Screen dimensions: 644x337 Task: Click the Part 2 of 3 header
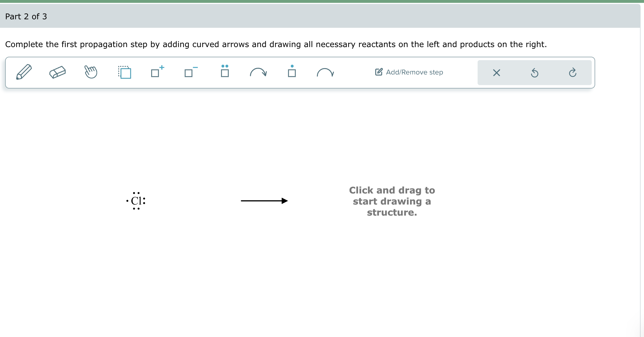26,16
